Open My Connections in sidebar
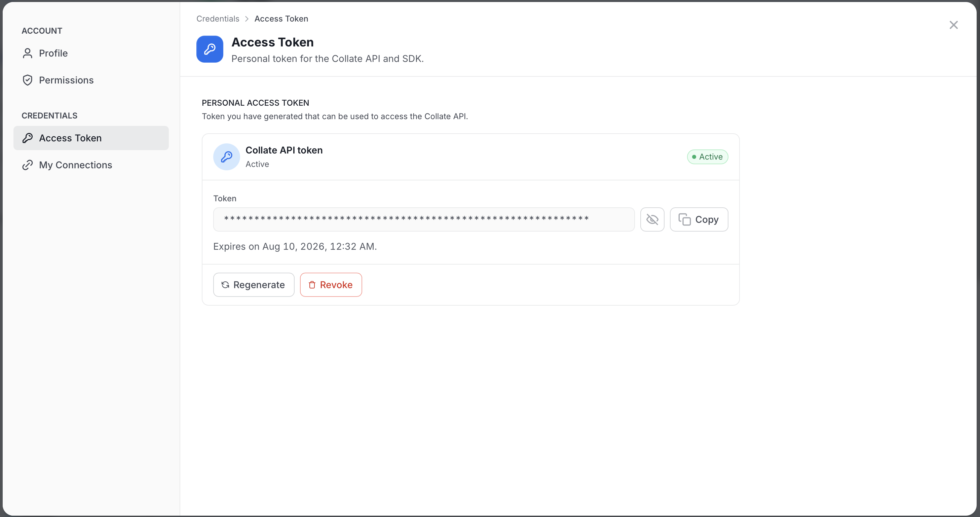 click(x=91, y=165)
